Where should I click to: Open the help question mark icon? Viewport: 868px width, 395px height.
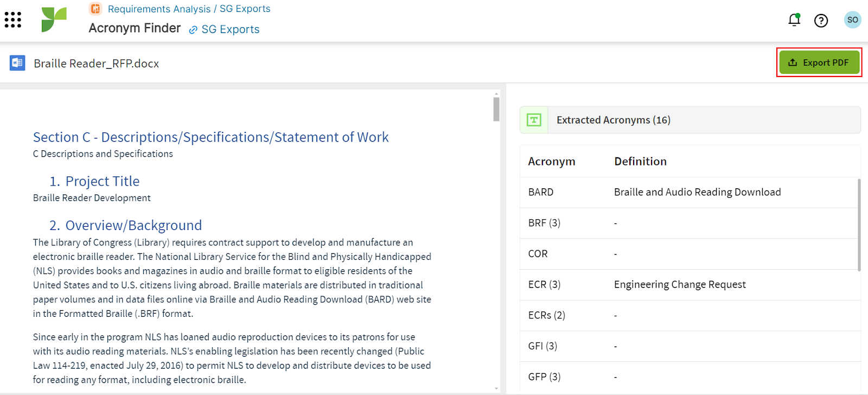click(x=821, y=21)
